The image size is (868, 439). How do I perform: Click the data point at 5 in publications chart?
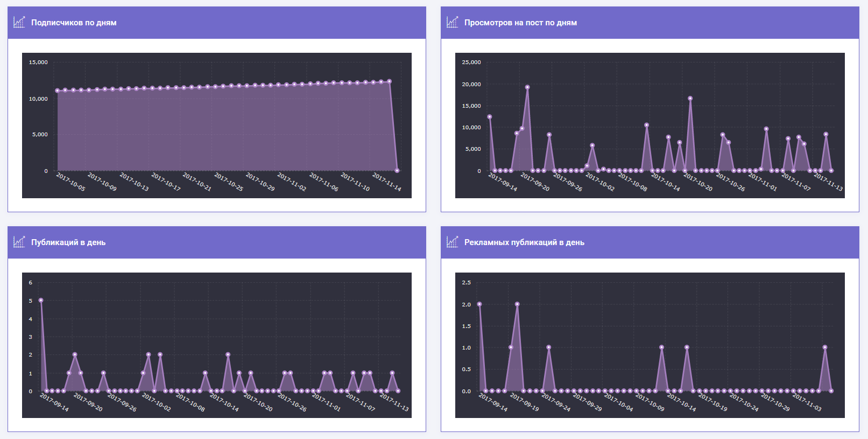41,301
